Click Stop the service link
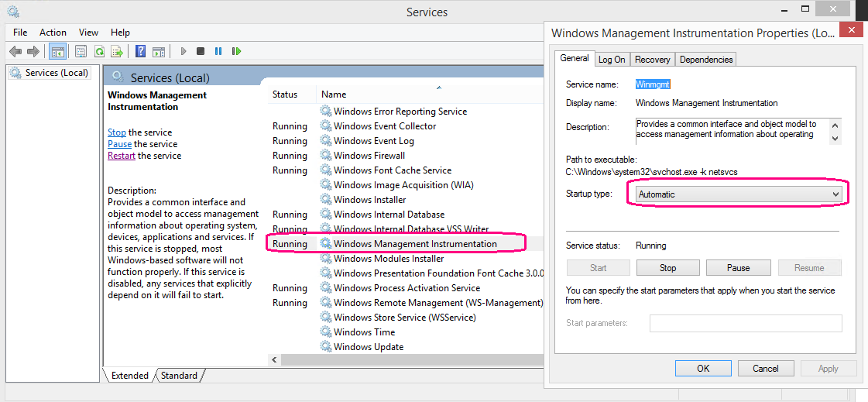 [x=117, y=132]
